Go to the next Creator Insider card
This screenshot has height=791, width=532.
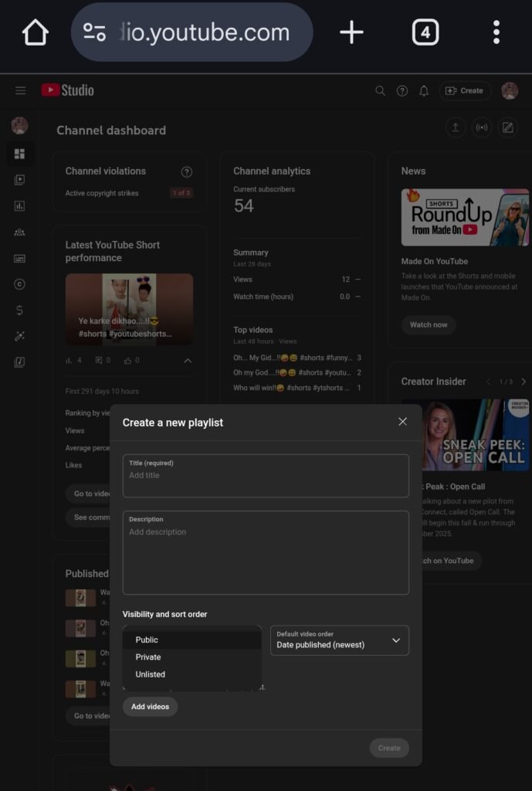pyautogui.click(x=524, y=382)
